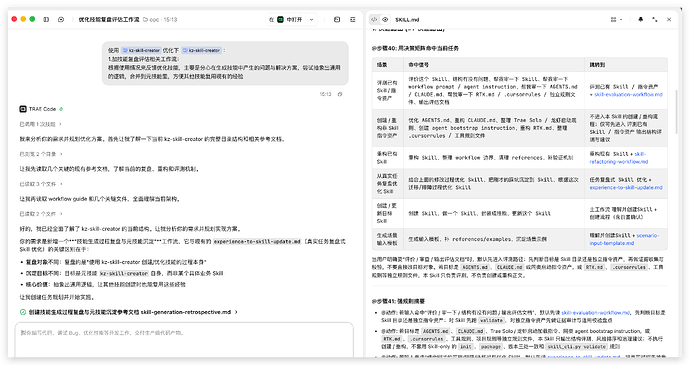The height and width of the screenshot is (365, 690).
Task: Open the skill-refactoring-workflow.md link
Action: point(619,158)
